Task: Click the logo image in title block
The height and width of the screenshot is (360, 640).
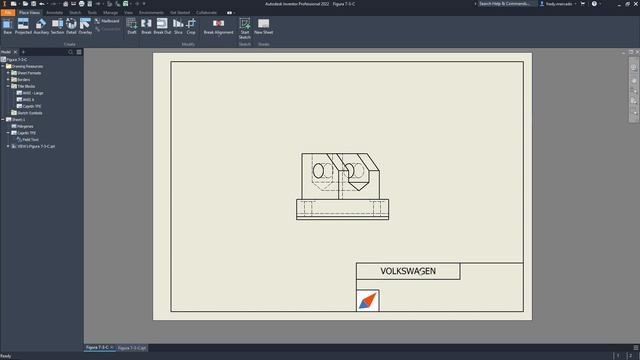Action: point(368,300)
